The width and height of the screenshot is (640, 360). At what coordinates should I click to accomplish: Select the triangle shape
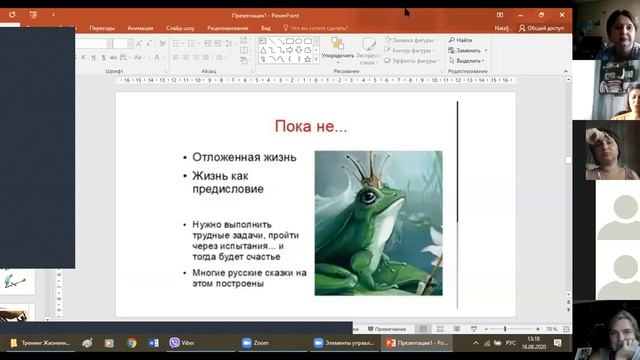pos(263,50)
